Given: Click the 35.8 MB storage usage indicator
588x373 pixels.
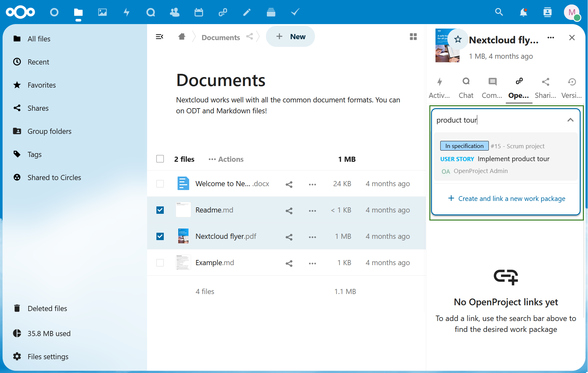Looking at the screenshot, I should 49,333.
